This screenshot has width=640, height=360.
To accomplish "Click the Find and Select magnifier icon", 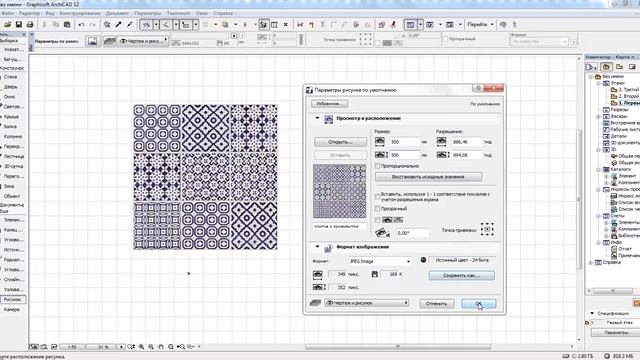I will click(x=107, y=25).
